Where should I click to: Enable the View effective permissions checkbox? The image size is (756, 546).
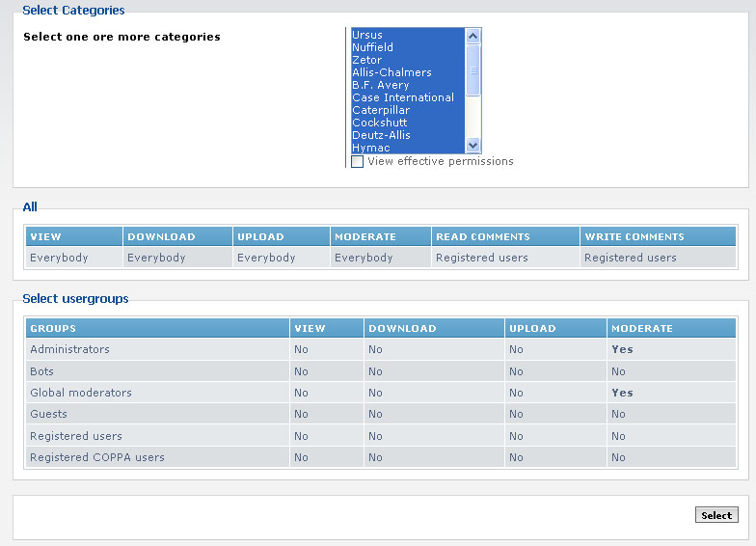tap(358, 162)
